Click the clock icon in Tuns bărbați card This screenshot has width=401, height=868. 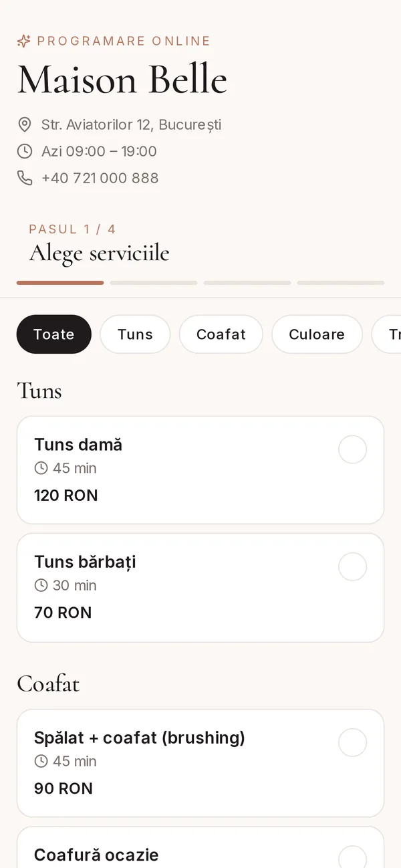coord(41,585)
